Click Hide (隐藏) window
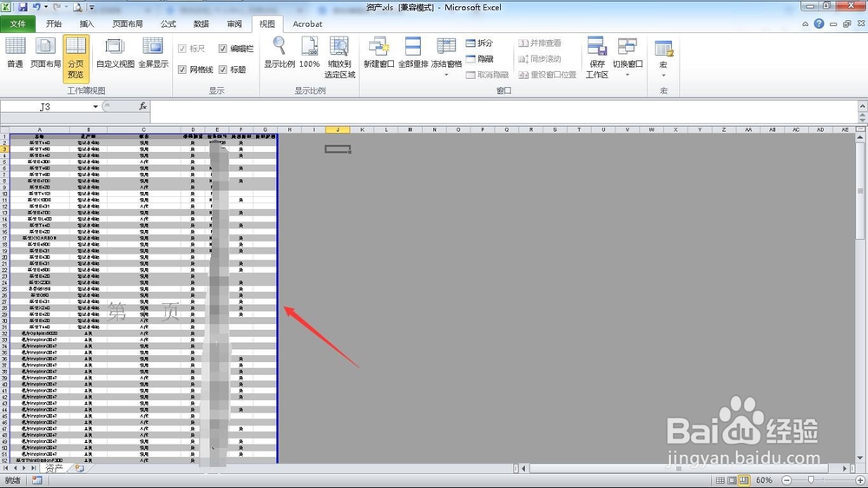Viewport: 868px width, 488px height. click(x=479, y=59)
